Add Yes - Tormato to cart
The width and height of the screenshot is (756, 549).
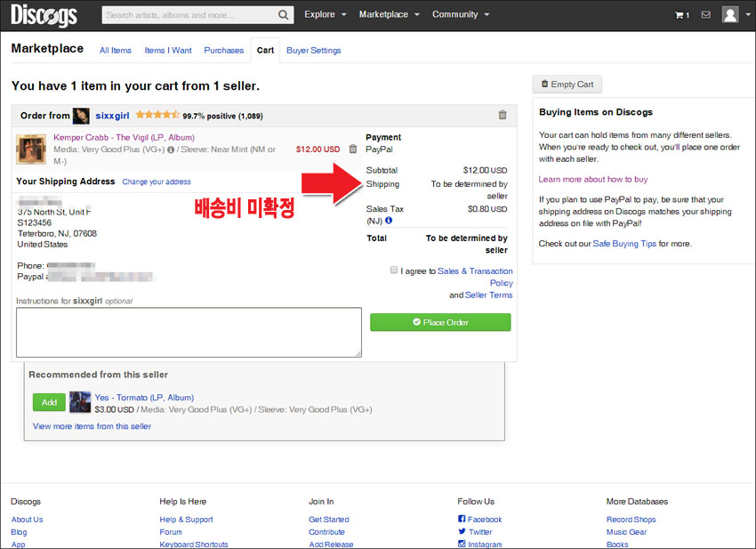click(x=49, y=402)
